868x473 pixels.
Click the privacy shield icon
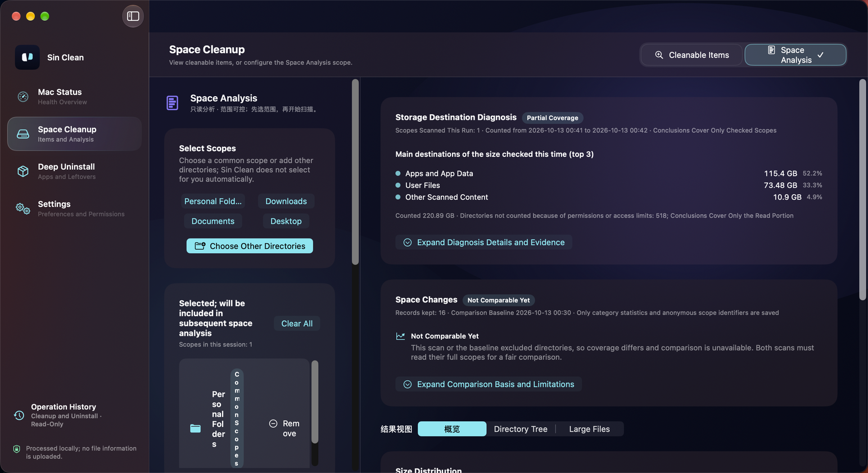pyautogui.click(x=17, y=449)
